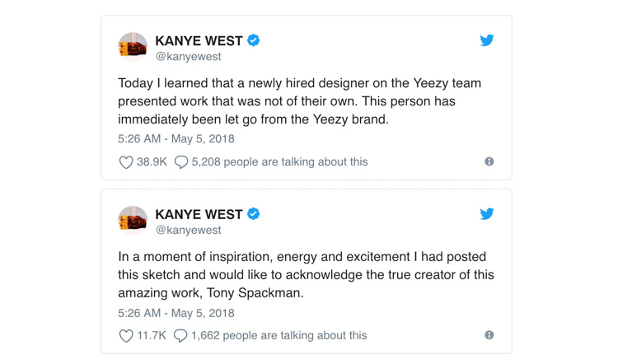Click the first tweet's text about Yeezy designer

(x=299, y=100)
